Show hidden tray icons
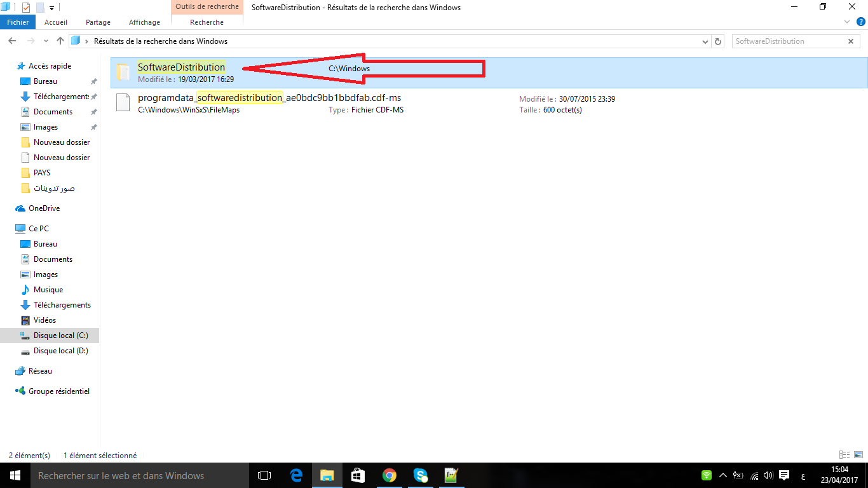 (x=723, y=475)
